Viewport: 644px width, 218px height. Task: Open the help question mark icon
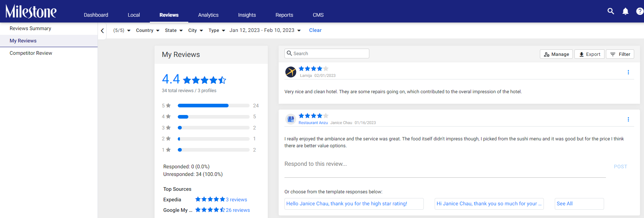click(640, 11)
